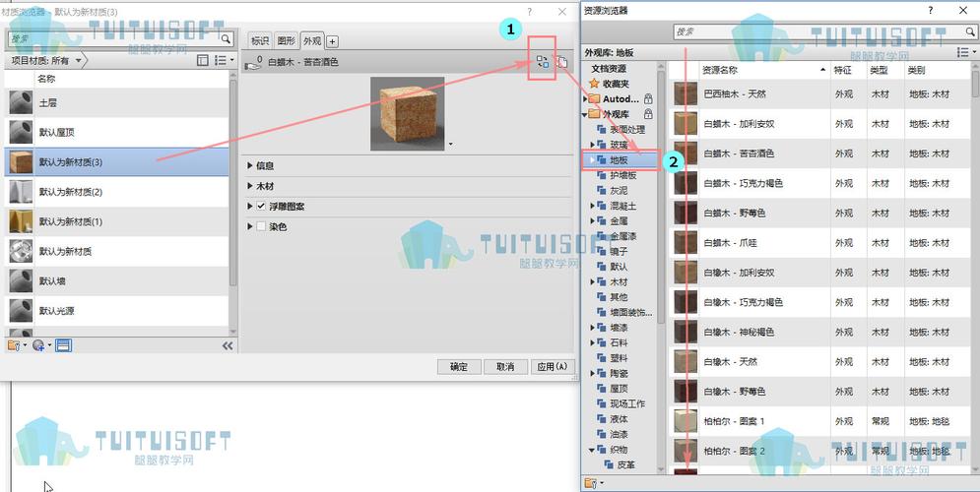This screenshot has height=492, width=980.
Task: Click the lock icon next to 外观库
Action: coord(648,114)
